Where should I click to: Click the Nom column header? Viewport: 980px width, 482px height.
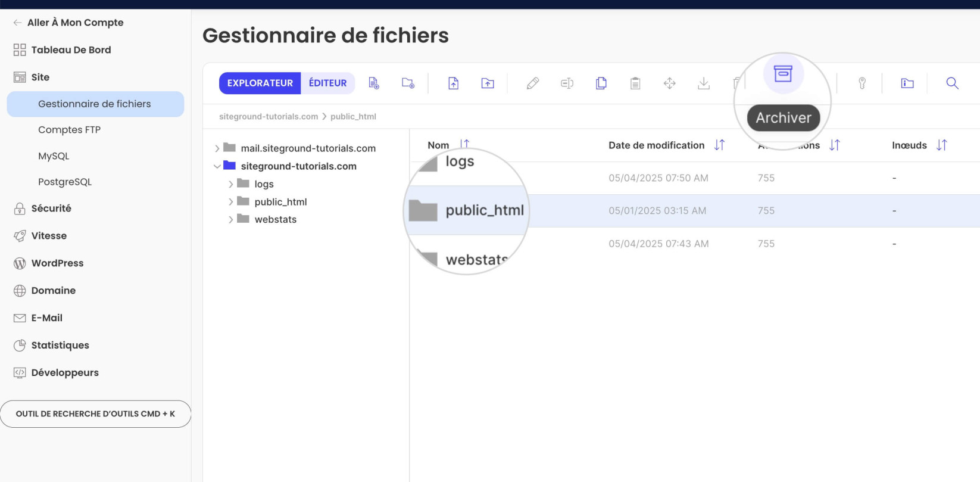click(x=438, y=145)
